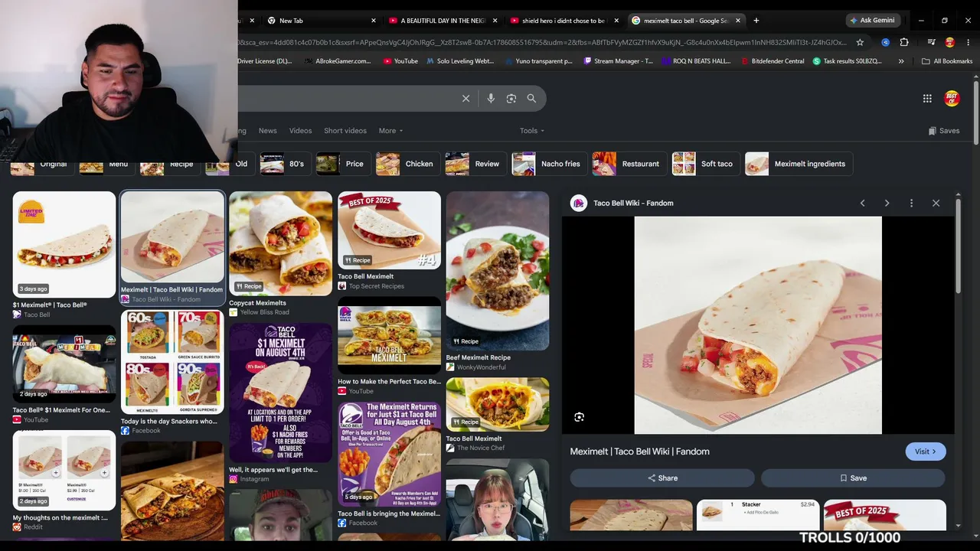
Task: Open the YouTube bookmark
Action: (400, 61)
